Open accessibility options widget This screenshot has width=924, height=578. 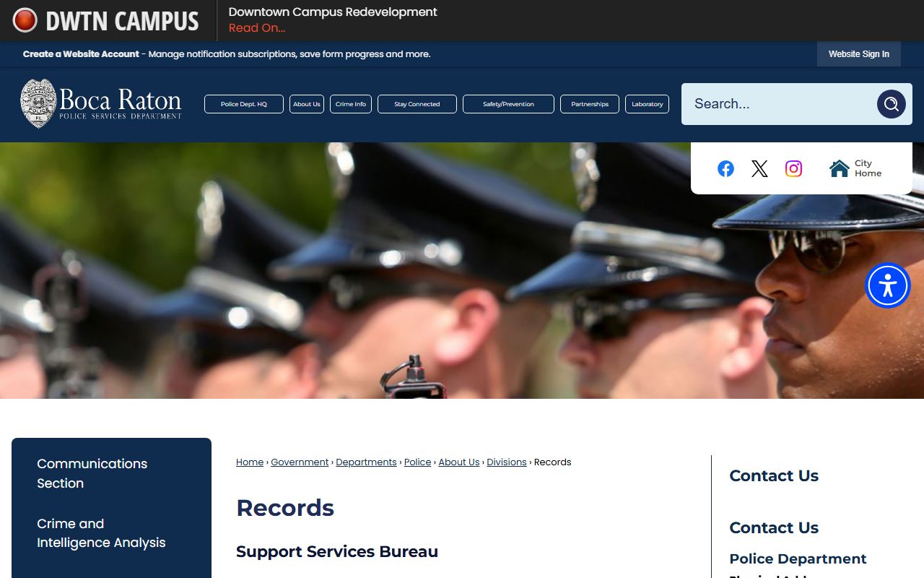888,285
